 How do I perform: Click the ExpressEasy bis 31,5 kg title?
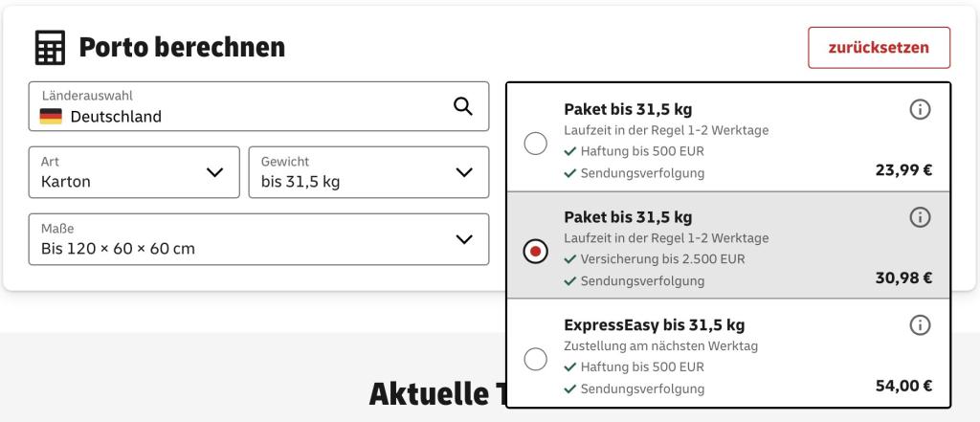pos(655,325)
